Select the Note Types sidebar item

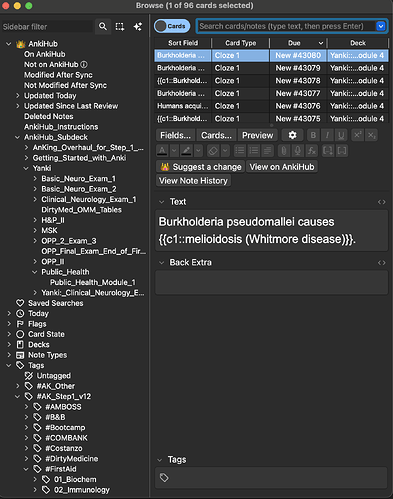click(x=42, y=355)
